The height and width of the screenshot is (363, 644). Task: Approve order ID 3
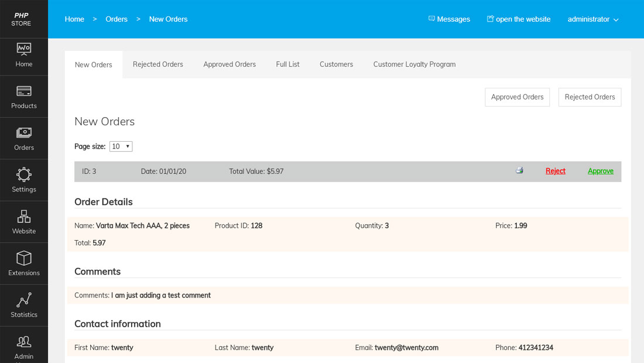click(x=601, y=171)
